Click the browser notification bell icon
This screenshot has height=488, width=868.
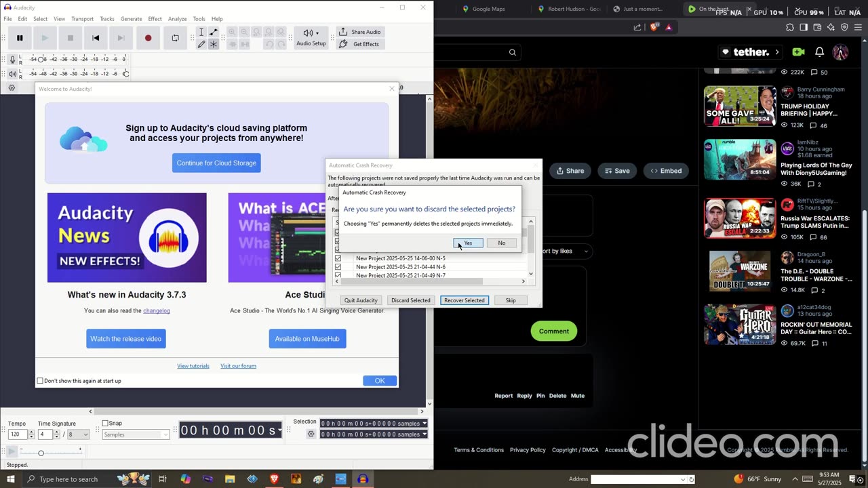(819, 52)
